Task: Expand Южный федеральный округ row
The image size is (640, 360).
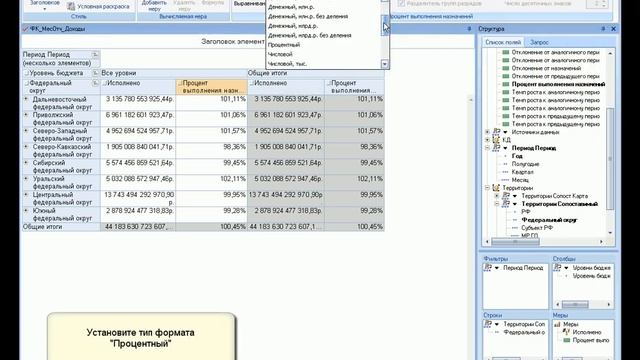Action: [x=26, y=211]
